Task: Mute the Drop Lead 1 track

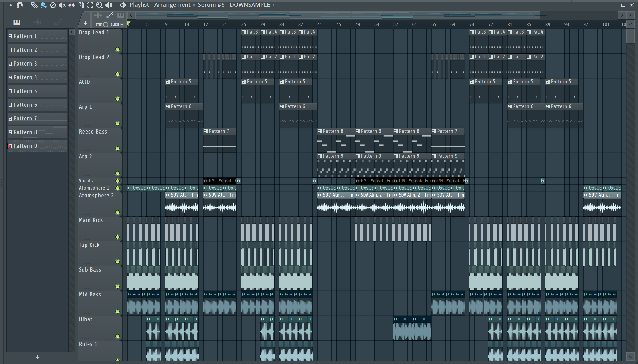Action: coord(117,49)
